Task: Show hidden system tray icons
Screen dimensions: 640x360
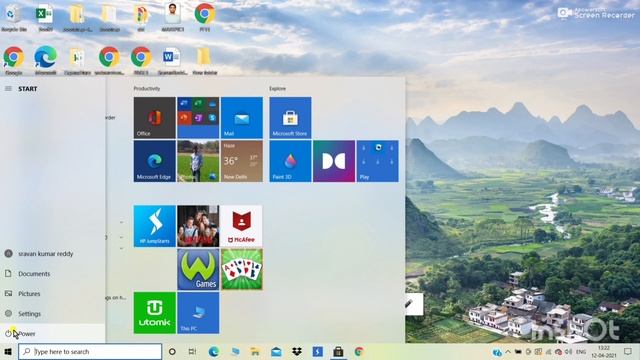Action: coord(508,351)
